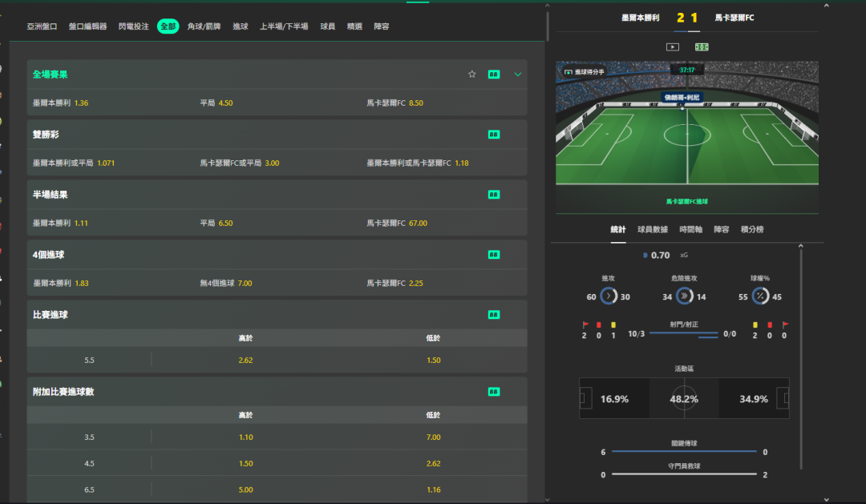Screen dimensions: 866x504
Task: Click the bet builder badge in 比賽進球 header
Action: click(x=494, y=315)
